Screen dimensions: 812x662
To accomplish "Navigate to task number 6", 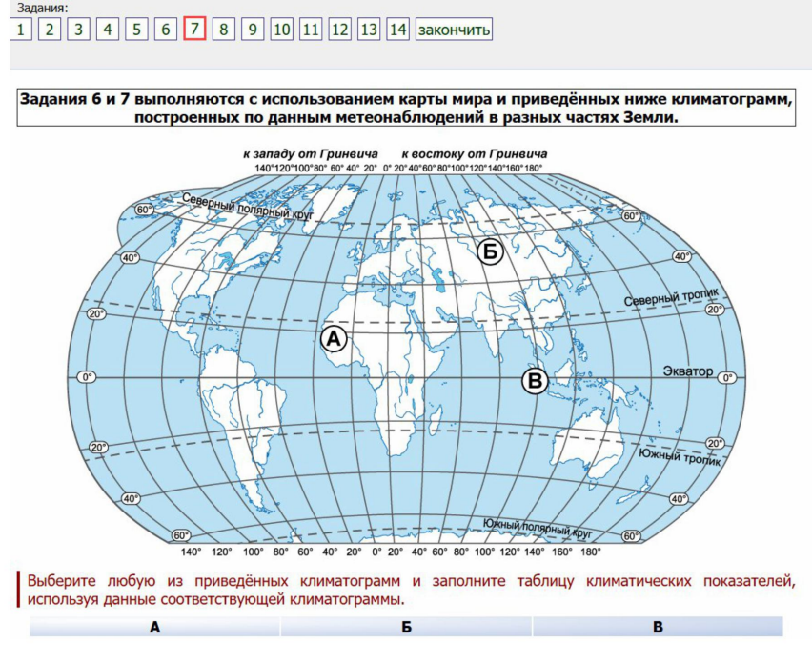I will pyautogui.click(x=166, y=30).
